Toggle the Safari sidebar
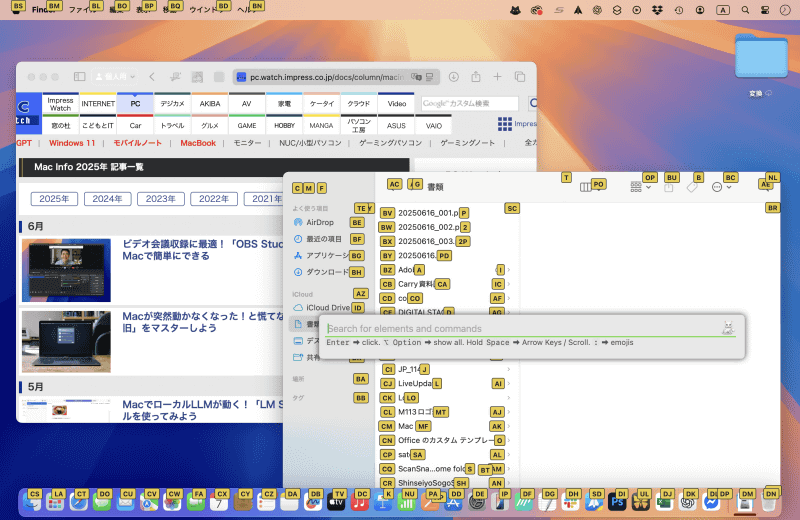 pyautogui.click(x=80, y=77)
